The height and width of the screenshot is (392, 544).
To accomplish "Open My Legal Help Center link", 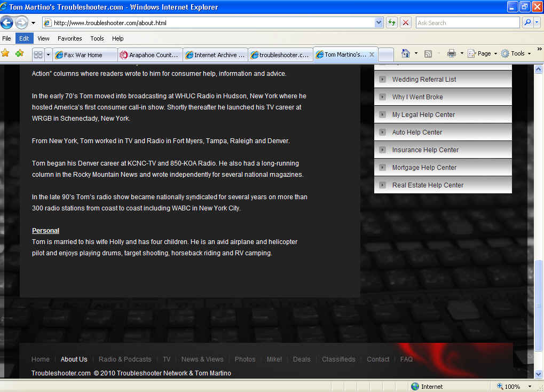I will coord(423,115).
